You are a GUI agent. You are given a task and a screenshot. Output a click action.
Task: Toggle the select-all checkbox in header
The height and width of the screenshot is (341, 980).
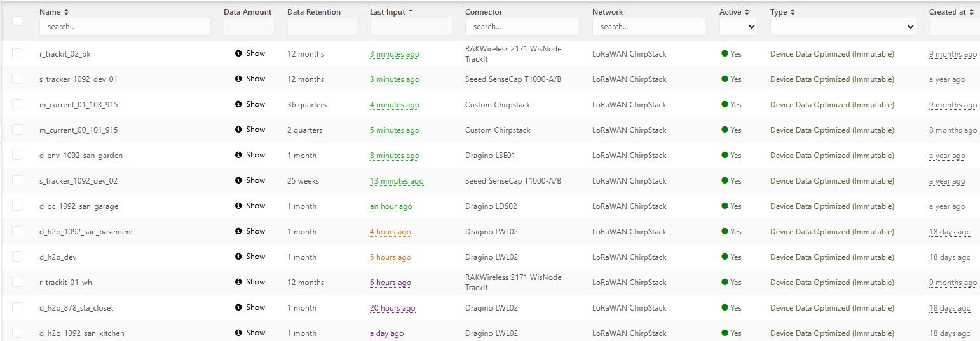[x=17, y=21]
